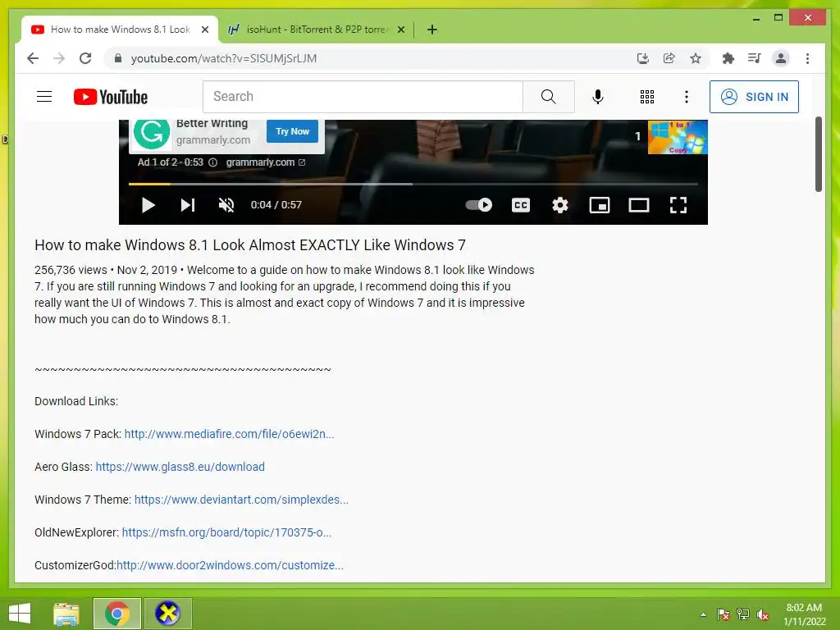Screen dimensions: 840x630
Task: Open the volume tray icon
Action: 763,614
